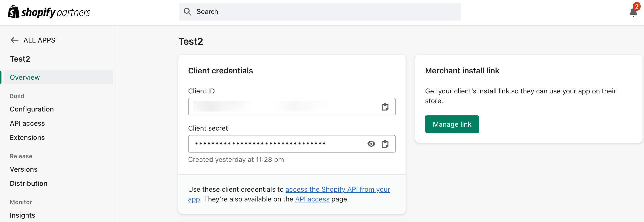Screen dimensions: 644x222
Task: Click the Manage link button
Action: click(x=452, y=124)
